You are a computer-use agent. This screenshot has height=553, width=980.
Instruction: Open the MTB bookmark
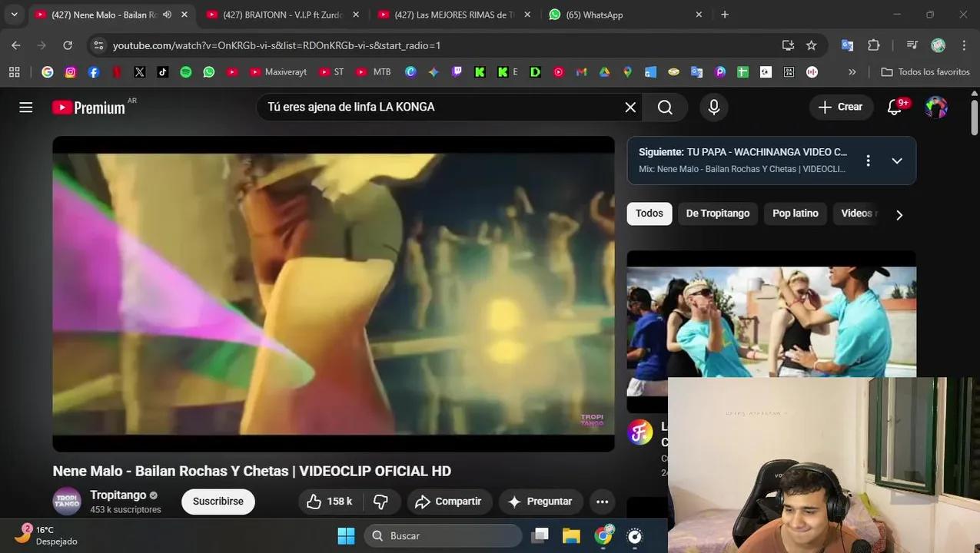pos(374,72)
